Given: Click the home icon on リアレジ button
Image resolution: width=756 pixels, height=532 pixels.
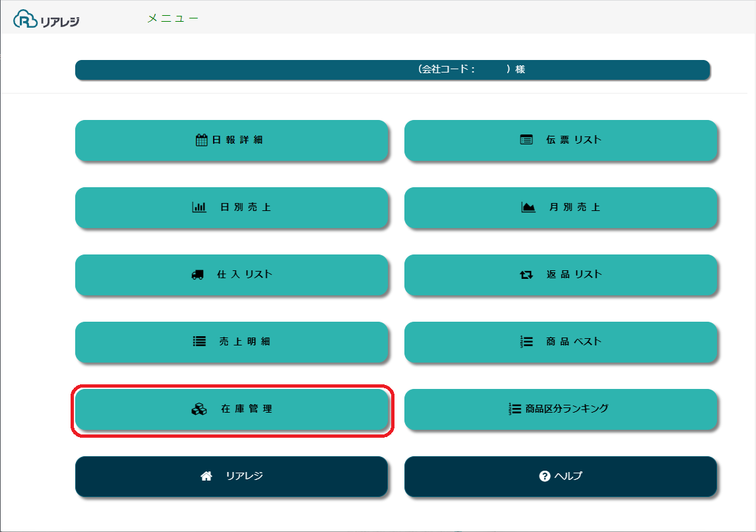Looking at the screenshot, I should (x=206, y=476).
